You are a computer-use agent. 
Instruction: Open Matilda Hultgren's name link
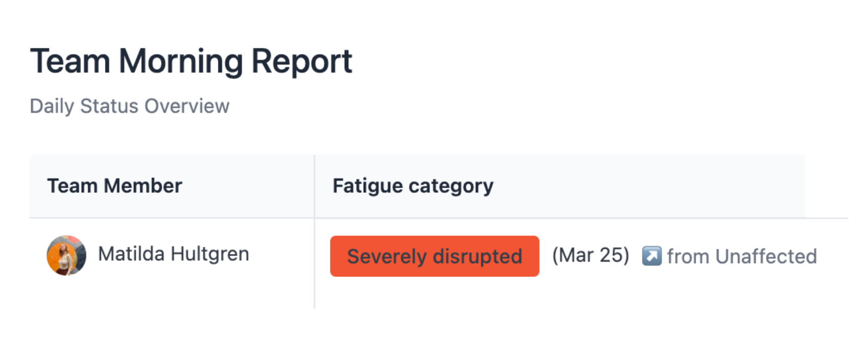tap(173, 254)
